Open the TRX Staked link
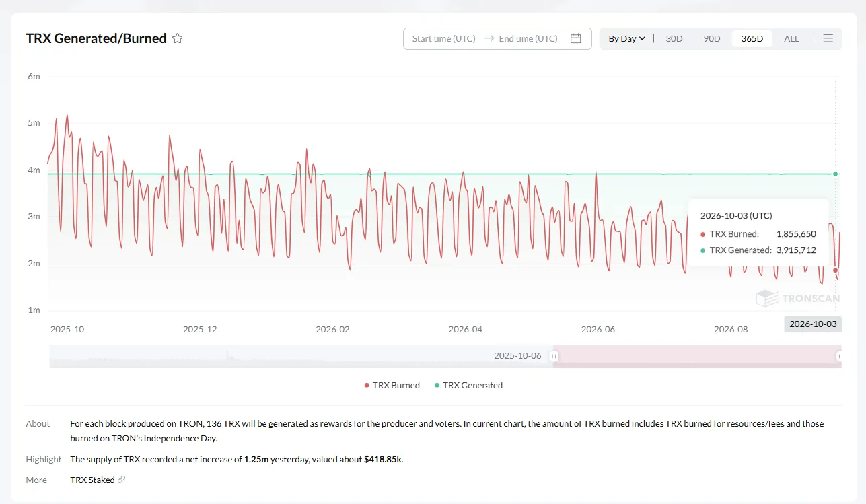Screen dimensions: 866x504 pos(92,480)
